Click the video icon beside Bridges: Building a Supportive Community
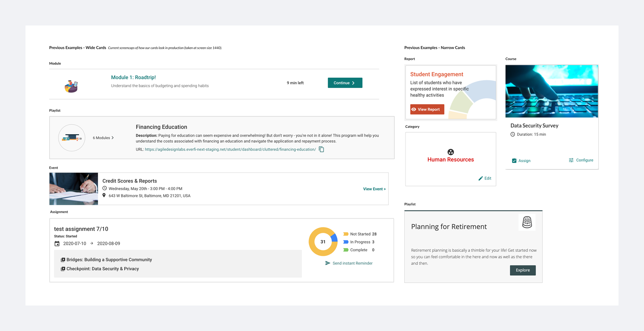Viewport: 644px width, 331px height. (x=63, y=260)
